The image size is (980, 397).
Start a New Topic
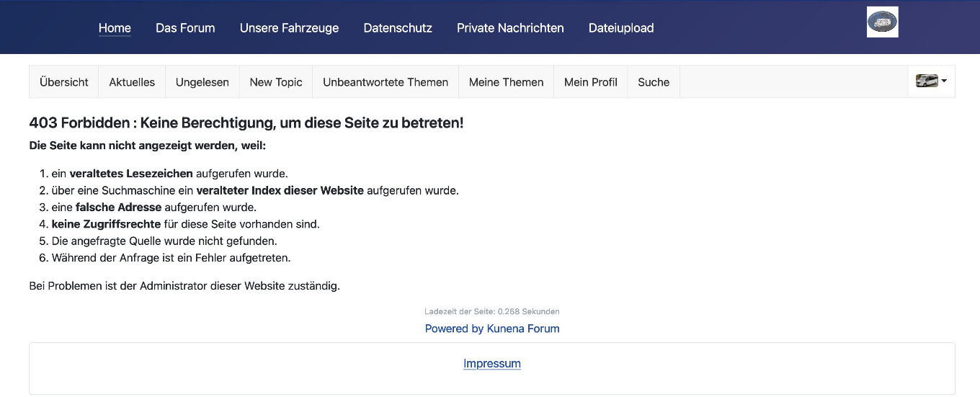coord(276,82)
